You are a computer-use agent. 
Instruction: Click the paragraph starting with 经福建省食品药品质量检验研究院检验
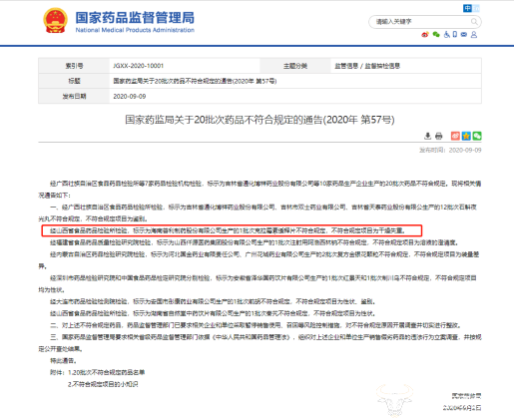coord(255,242)
